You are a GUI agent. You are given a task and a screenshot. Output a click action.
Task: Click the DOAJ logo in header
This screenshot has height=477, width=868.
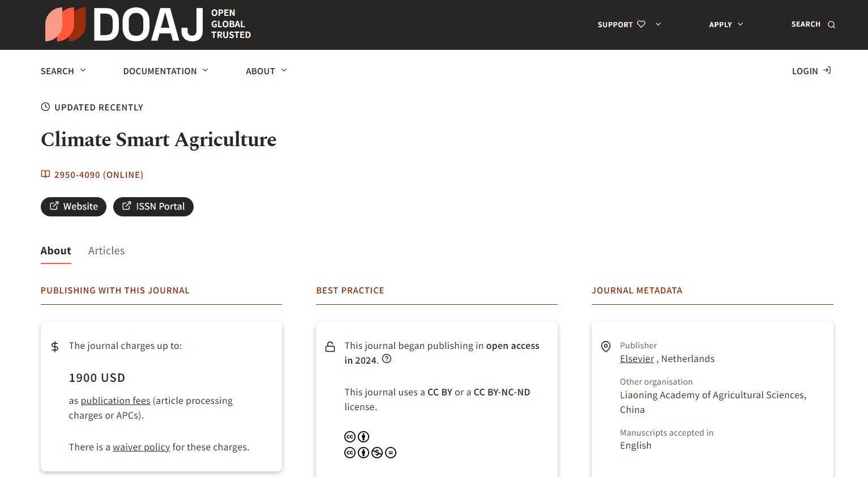(x=147, y=25)
